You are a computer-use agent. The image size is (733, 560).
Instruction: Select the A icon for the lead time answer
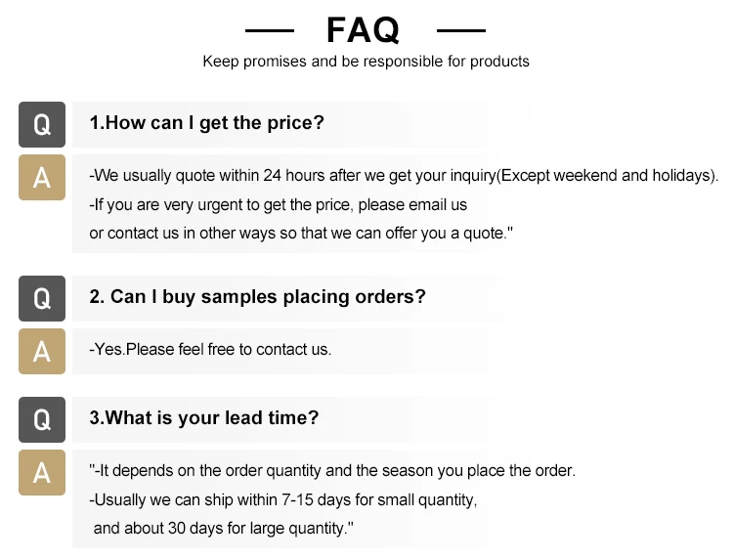42,472
